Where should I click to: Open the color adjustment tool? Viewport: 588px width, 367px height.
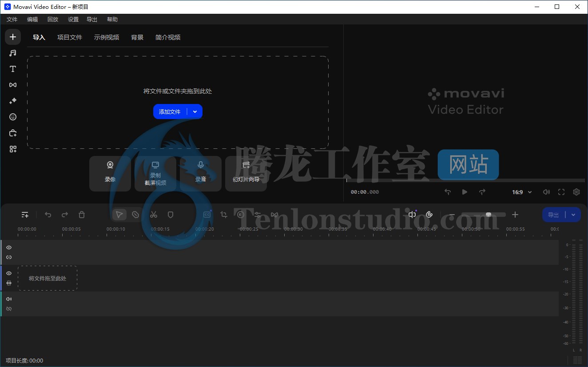241,215
